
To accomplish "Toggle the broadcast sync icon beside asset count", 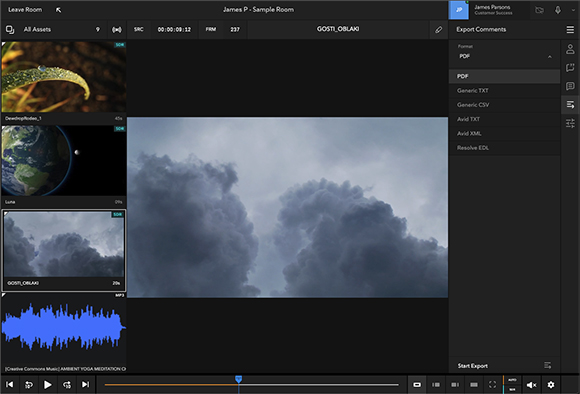I will point(117,30).
